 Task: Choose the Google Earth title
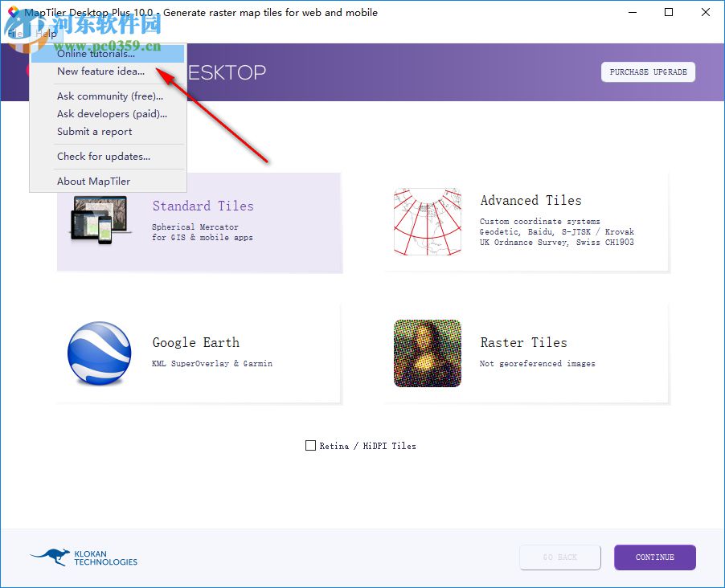196,342
